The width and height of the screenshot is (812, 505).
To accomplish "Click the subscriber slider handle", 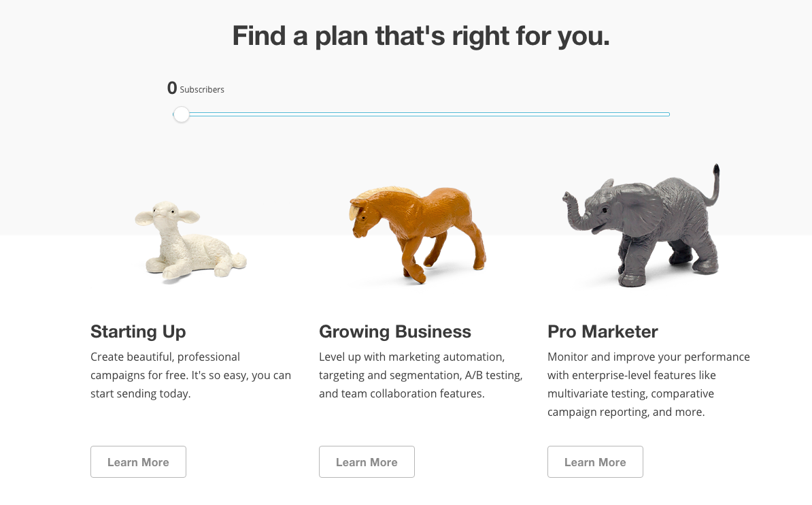I will coord(182,114).
